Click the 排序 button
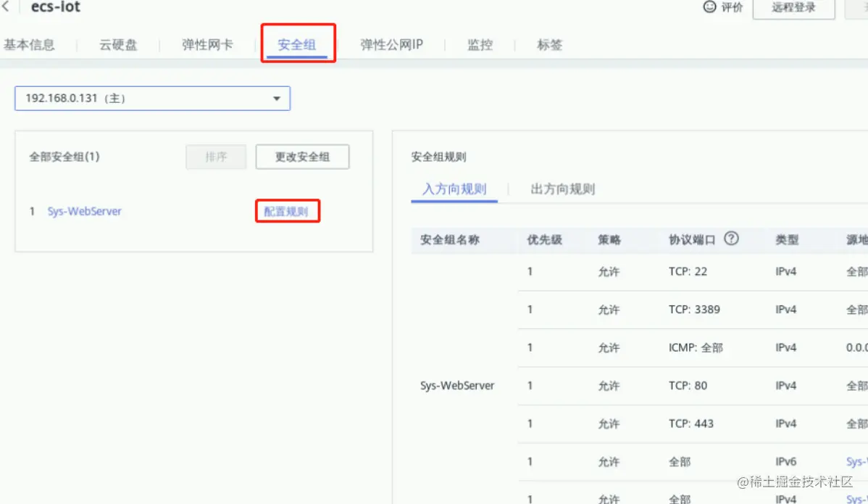The height and width of the screenshot is (504, 868). point(216,157)
